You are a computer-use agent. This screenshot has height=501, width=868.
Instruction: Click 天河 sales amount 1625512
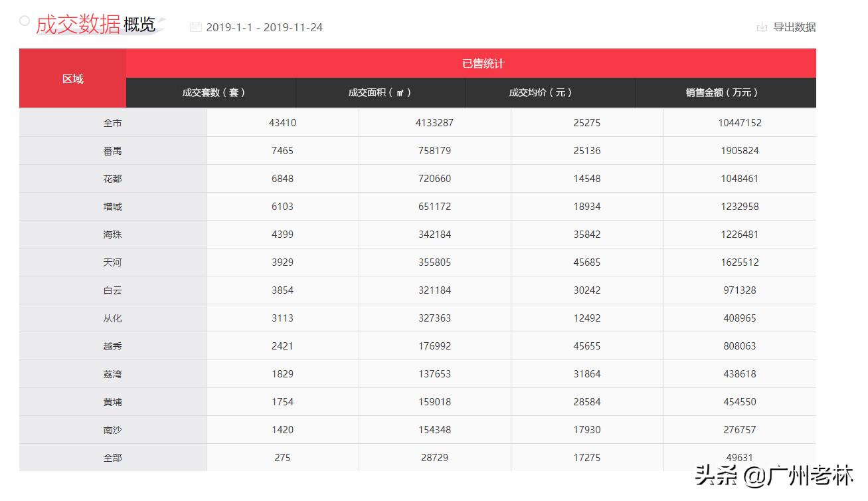[740, 262]
